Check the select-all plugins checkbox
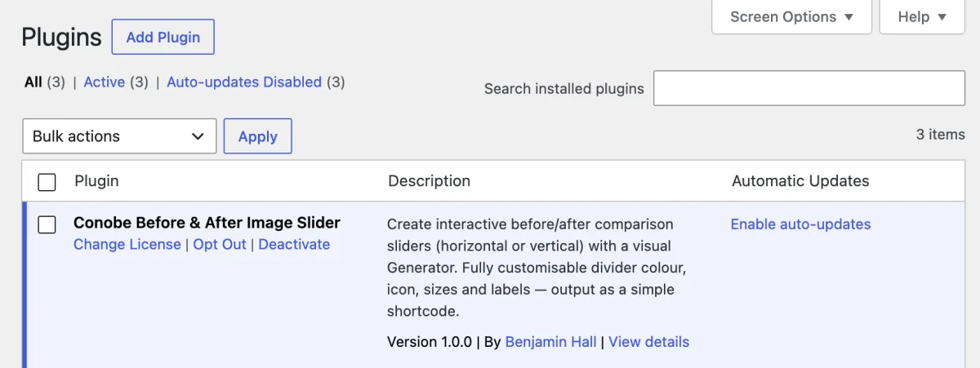The width and height of the screenshot is (980, 368). pyautogui.click(x=47, y=182)
